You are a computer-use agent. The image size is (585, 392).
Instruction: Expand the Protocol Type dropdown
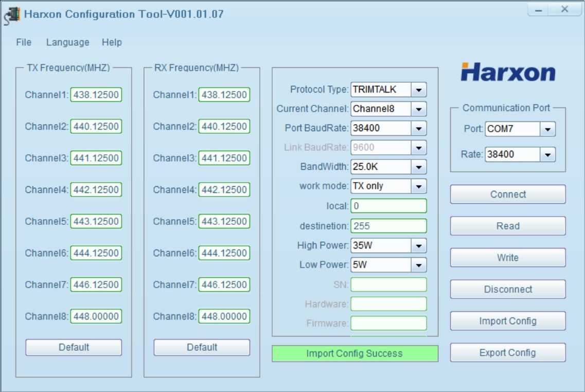[x=418, y=90]
